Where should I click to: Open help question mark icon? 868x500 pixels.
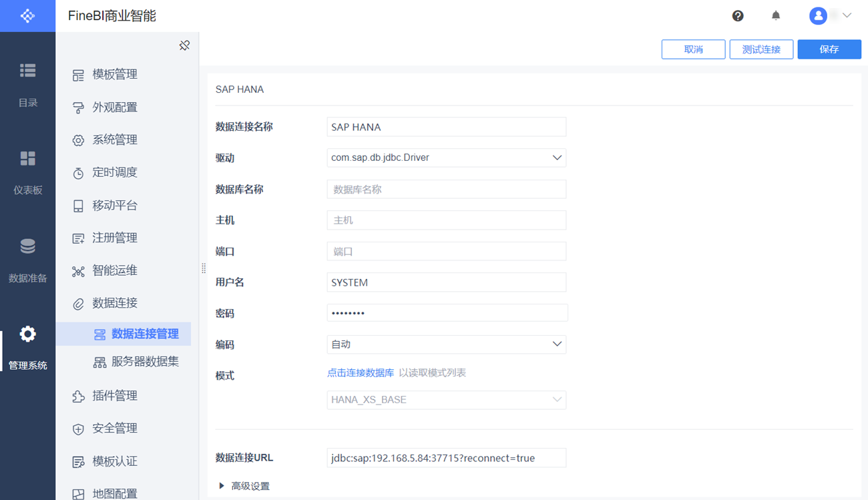pyautogui.click(x=738, y=16)
